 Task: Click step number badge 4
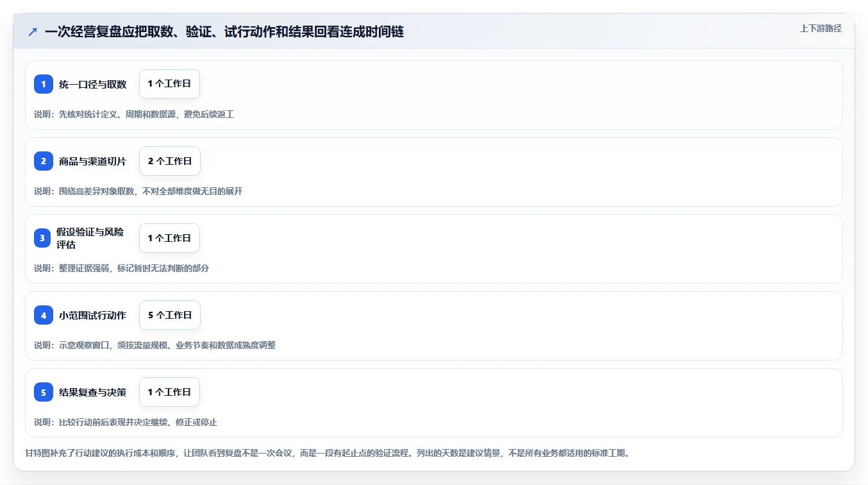pyautogui.click(x=44, y=315)
